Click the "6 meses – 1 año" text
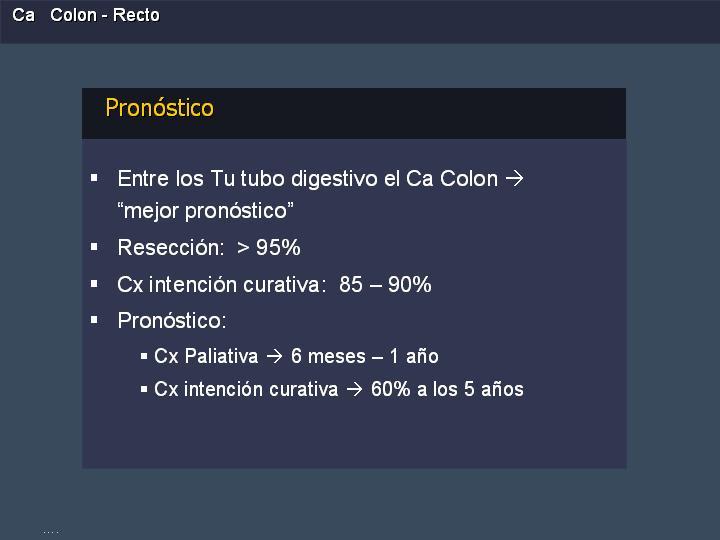The image size is (720, 540). [365, 356]
